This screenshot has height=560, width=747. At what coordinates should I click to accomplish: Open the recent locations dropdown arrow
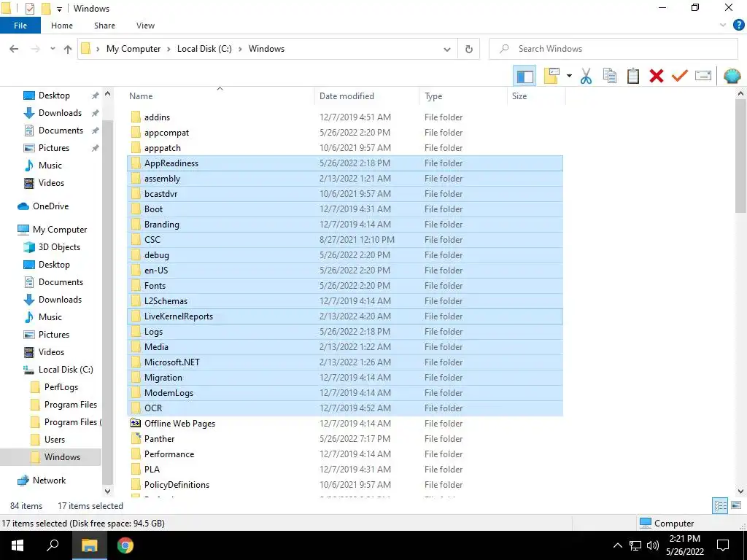[53, 49]
